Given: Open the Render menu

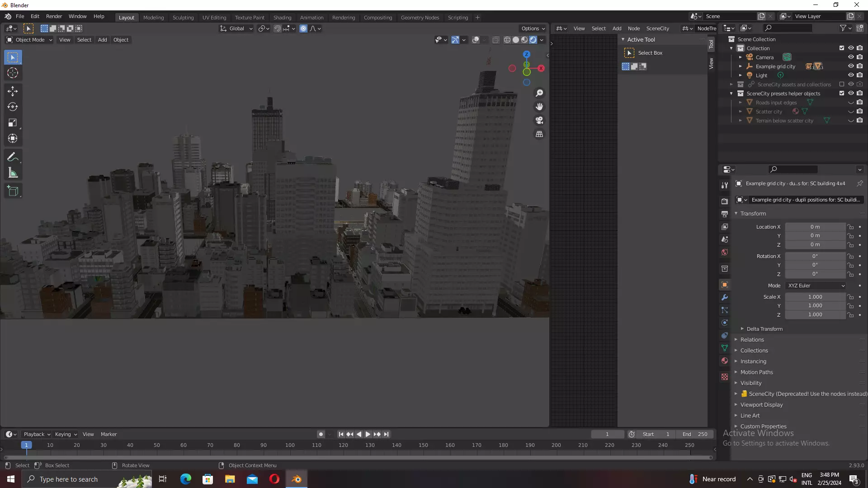Looking at the screenshot, I should pyautogui.click(x=54, y=17).
